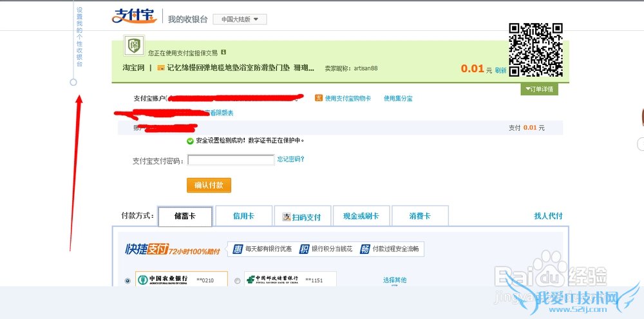This screenshot has height=319, width=644.
Task: Switch to the 信用卡 tab
Action: click(x=244, y=216)
